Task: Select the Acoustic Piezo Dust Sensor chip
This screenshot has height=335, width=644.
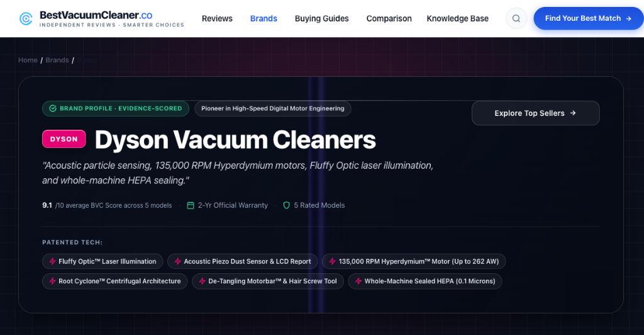Action: 242,261
